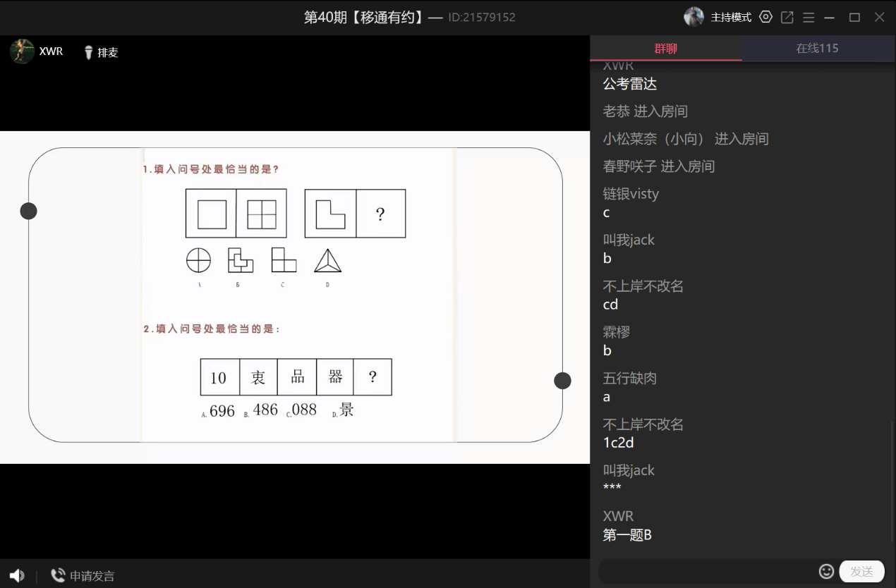Click the phone icon to request speaking
This screenshot has width=896, height=588.
58,575
